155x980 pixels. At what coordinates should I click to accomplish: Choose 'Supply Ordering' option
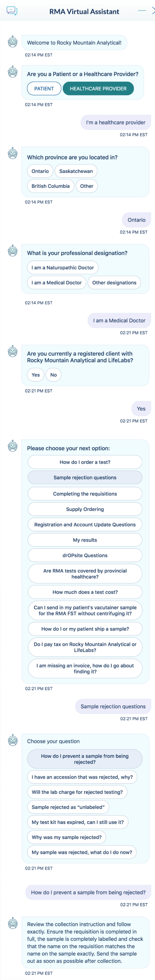[85, 509]
